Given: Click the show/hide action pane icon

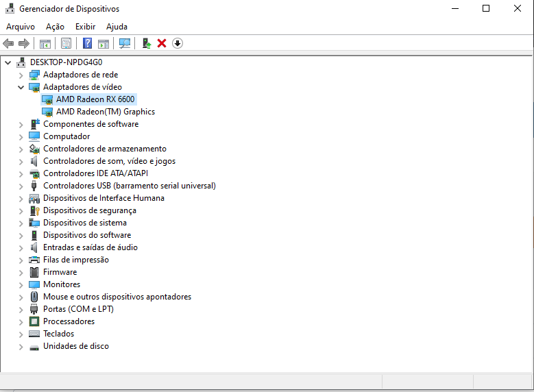Looking at the screenshot, I should click(104, 44).
